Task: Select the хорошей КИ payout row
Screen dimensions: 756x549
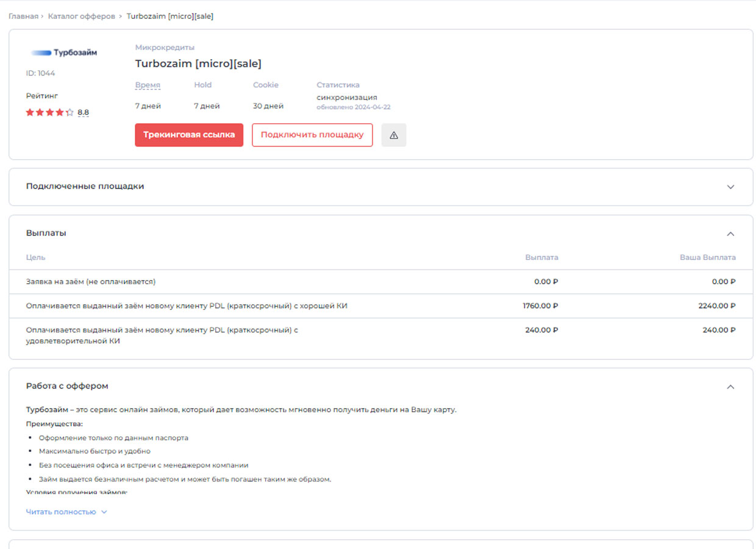Action: click(187, 306)
